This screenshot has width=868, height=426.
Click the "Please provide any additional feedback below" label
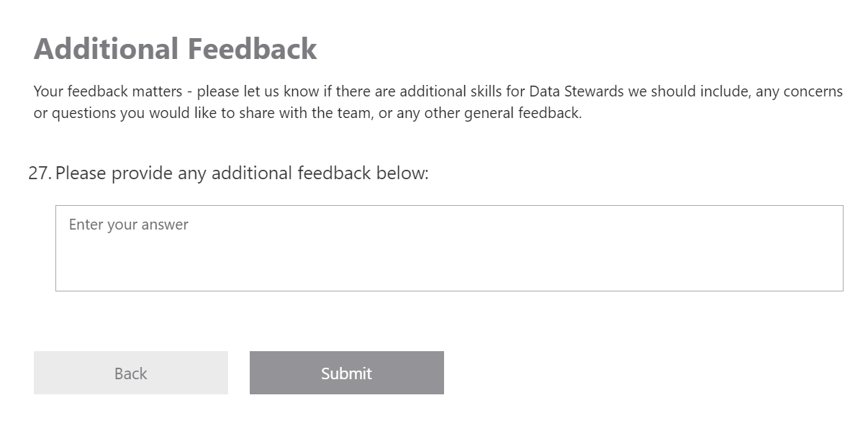(241, 173)
